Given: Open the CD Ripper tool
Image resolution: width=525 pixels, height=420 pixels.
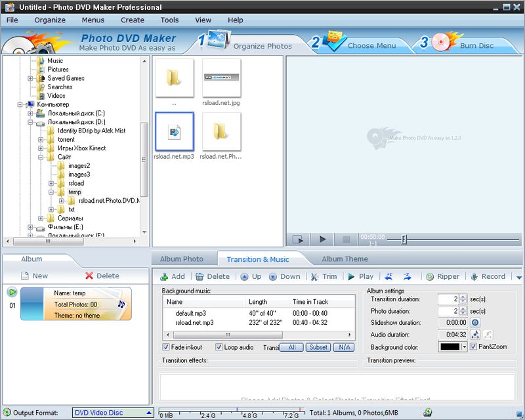Looking at the screenshot, I should coord(430,277).
